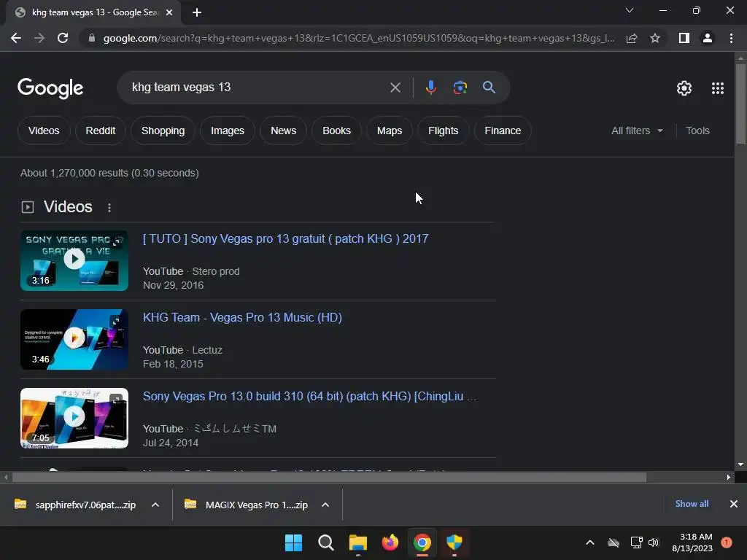Click the scroll right arrow
The image size is (747, 560).
coord(729,477)
